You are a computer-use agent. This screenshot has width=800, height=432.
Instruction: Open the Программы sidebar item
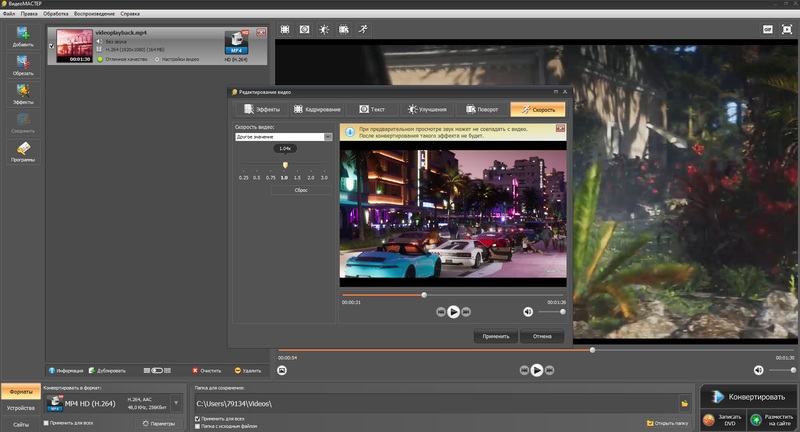23,152
